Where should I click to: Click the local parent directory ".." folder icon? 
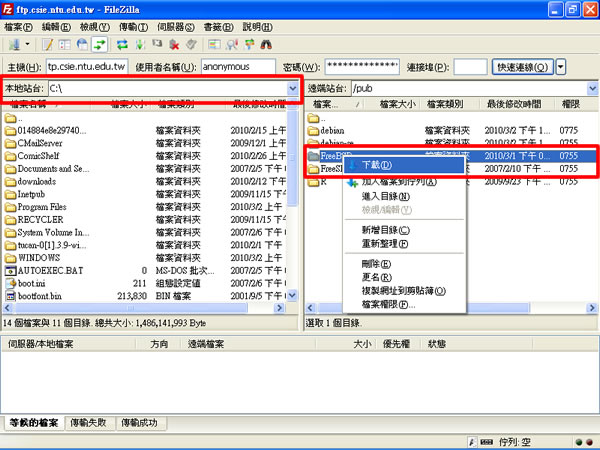pyautogui.click(x=10, y=118)
